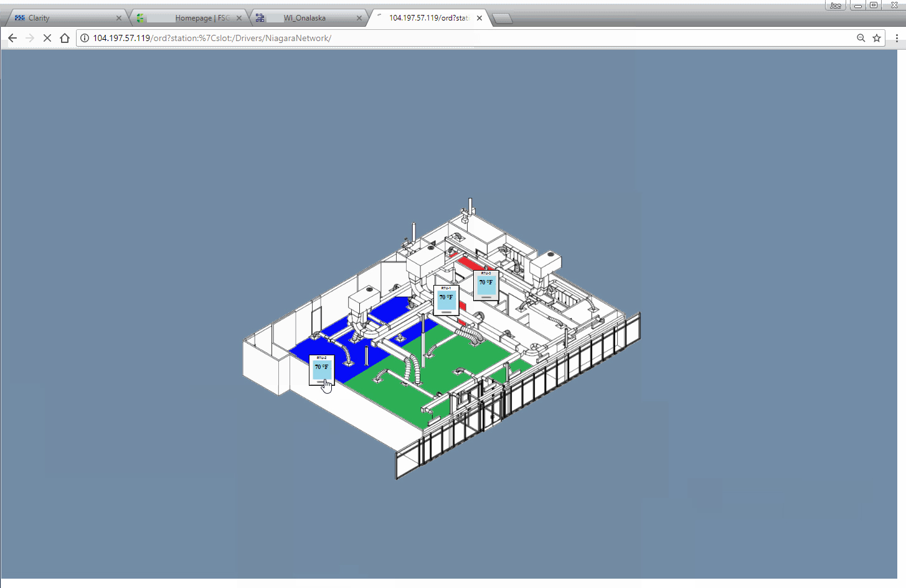Click the Joe profile button
This screenshot has height=588, width=906.
(835, 5)
